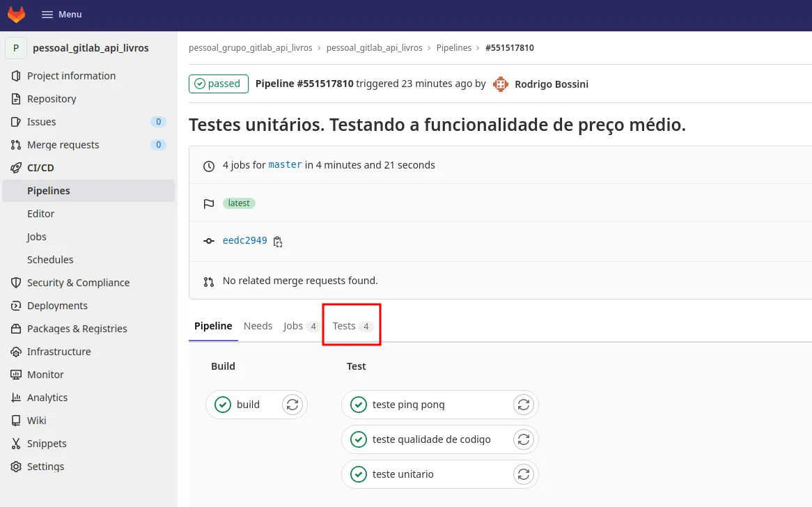Click the build job passed status icon
Screen dimensions: 812x507
click(223, 405)
